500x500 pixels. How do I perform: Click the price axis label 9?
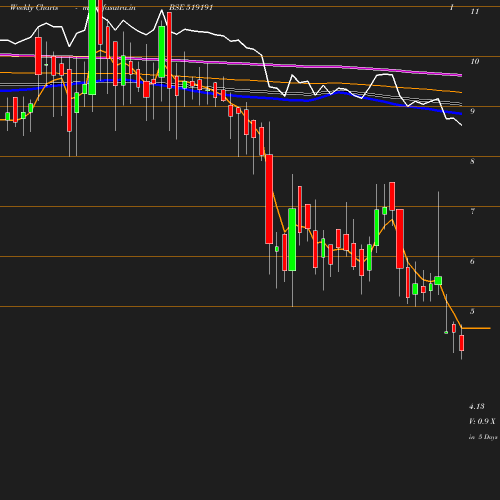tap(472, 111)
